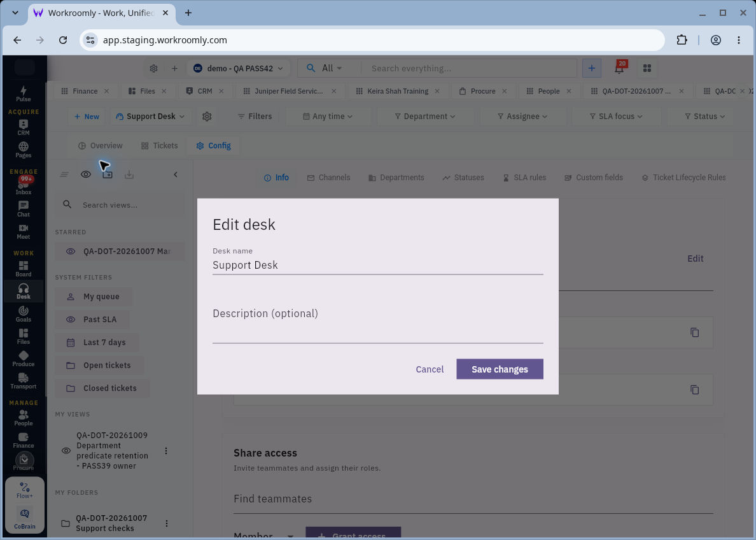The width and height of the screenshot is (756, 540).
Task: Expand the Department filter
Action: coord(424,117)
